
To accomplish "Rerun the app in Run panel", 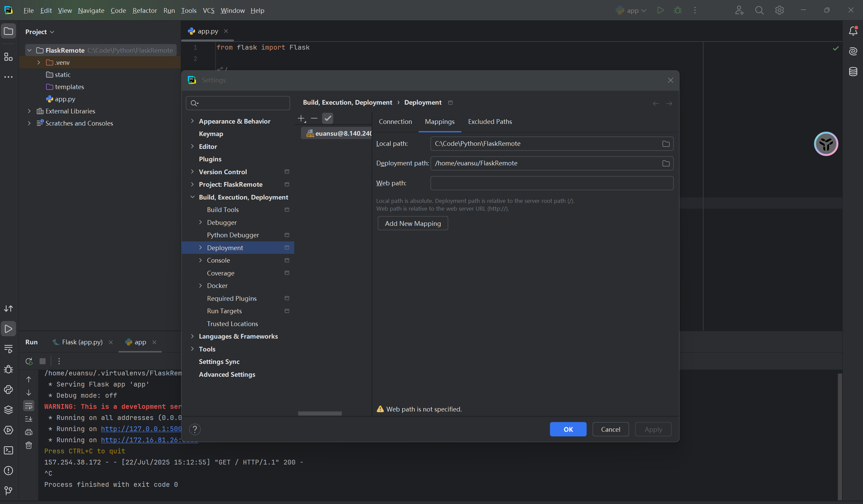I will (29, 361).
